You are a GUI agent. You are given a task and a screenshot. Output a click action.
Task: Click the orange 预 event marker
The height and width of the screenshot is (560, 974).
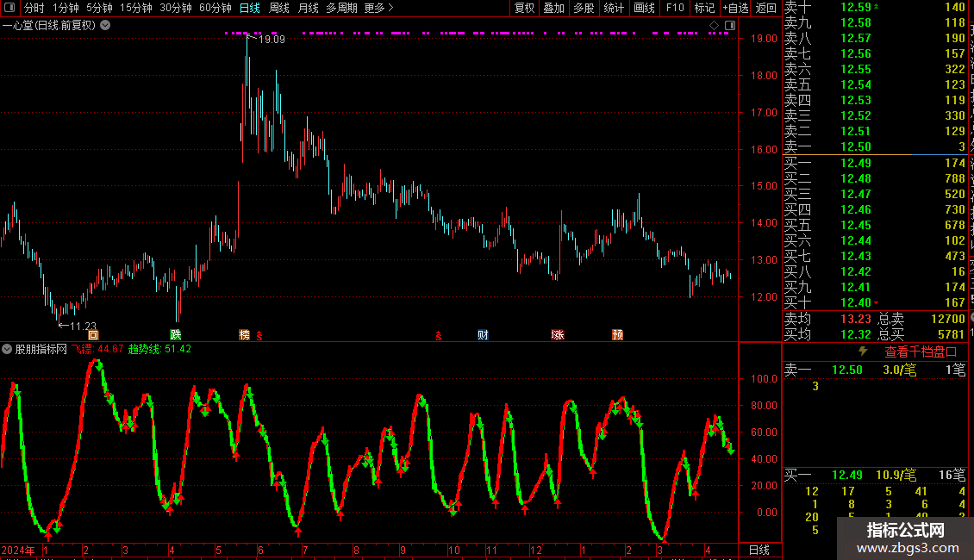click(617, 334)
